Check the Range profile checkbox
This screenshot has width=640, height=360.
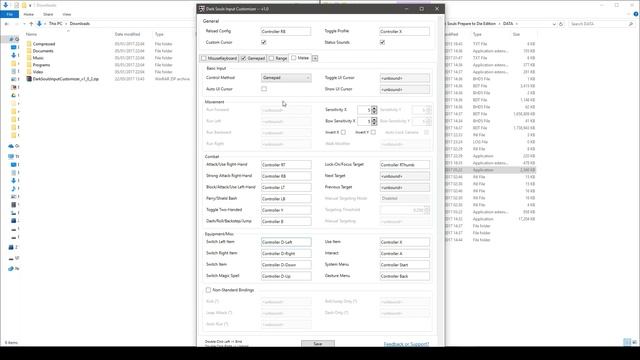point(271,58)
